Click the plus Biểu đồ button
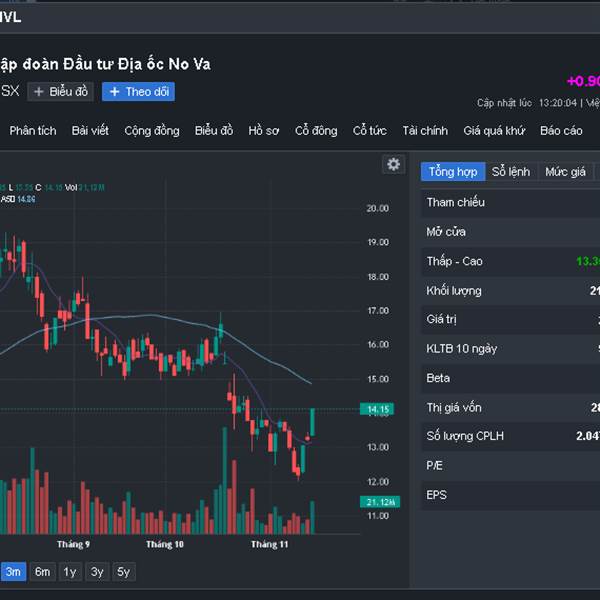This screenshot has width=600, height=600. [60, 92]
